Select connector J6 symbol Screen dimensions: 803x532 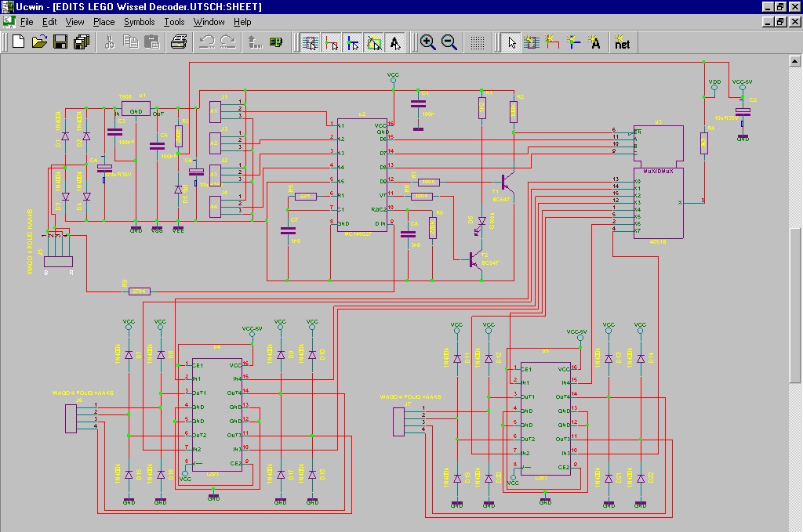pos(71,418)
